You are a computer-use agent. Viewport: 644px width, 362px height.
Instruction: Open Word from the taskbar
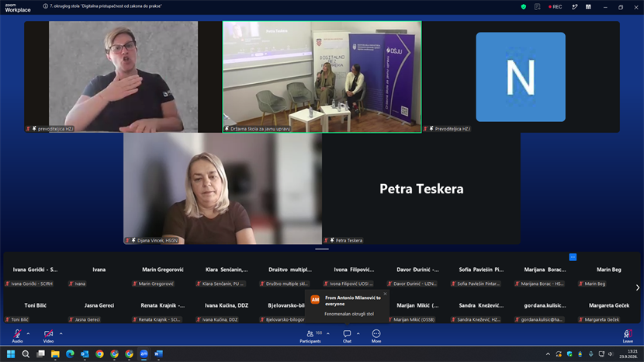(158, 353)
